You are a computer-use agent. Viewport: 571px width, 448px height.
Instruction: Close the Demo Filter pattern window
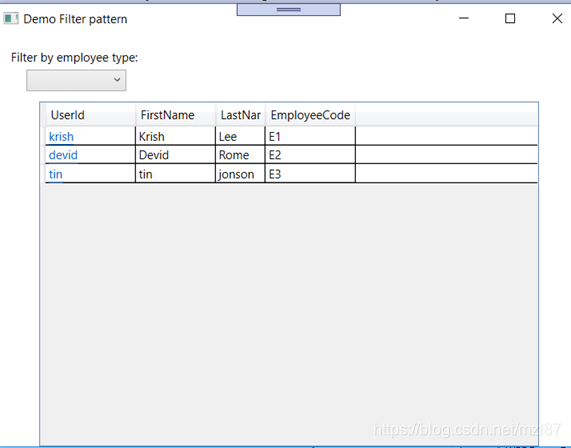[x=557, y=18]
